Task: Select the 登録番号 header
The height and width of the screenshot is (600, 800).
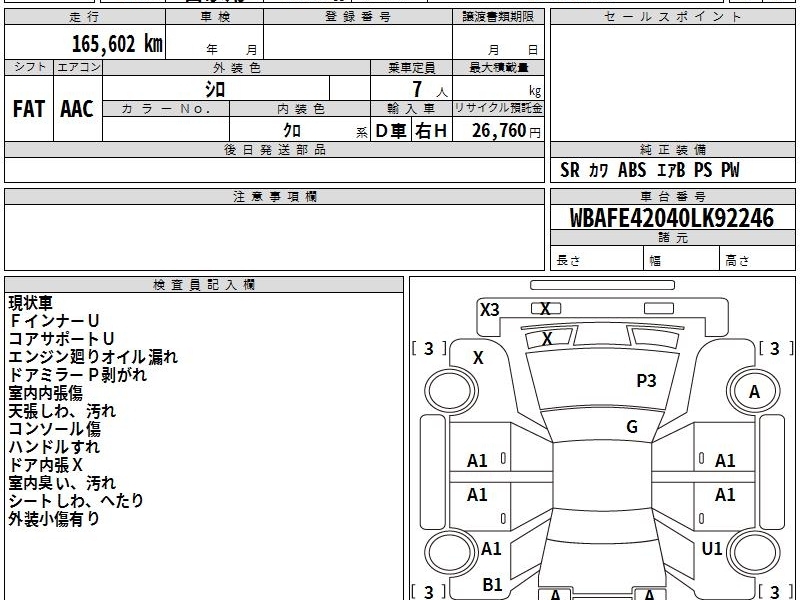Action: (358, 16)
